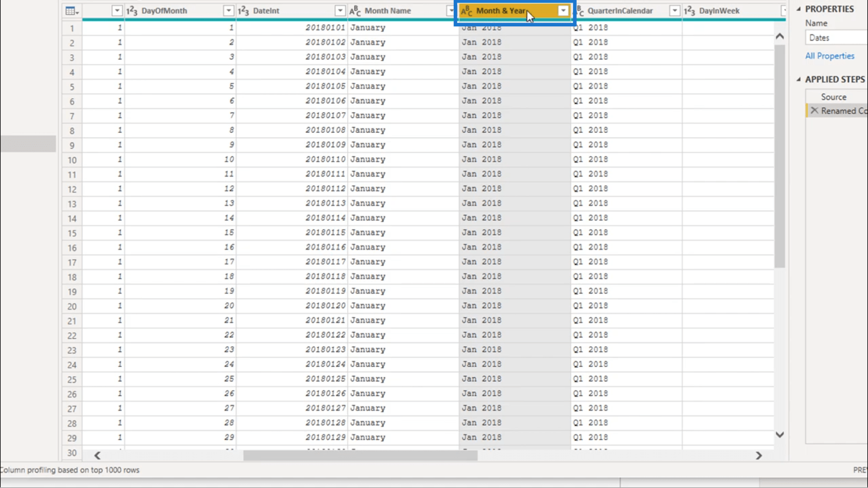Click the horizontal scrollbar thumb
868x488 pixels.
(360, 455)
